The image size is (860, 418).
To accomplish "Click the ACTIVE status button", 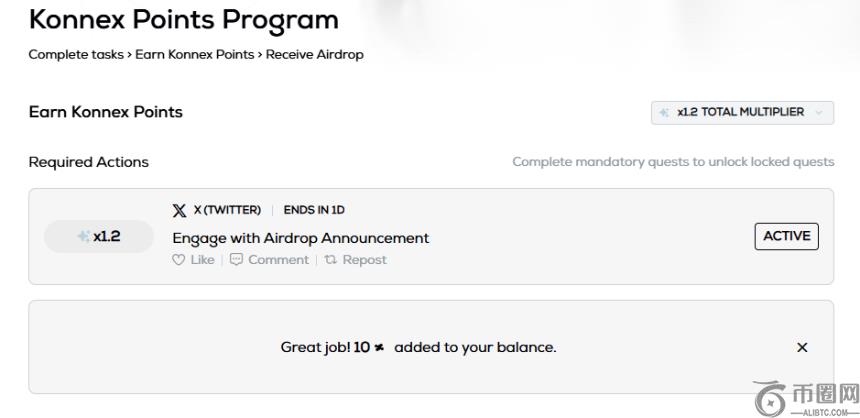I will [786, 237].
